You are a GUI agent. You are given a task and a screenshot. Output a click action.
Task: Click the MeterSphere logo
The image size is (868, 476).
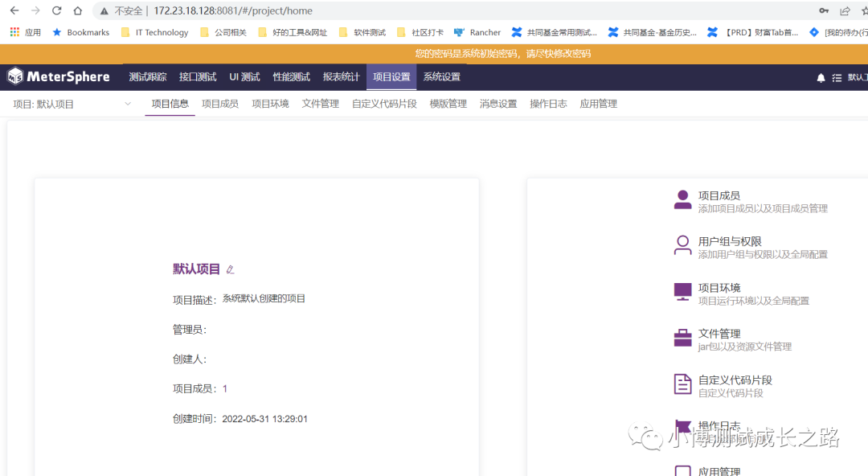(x=59, y=76)
